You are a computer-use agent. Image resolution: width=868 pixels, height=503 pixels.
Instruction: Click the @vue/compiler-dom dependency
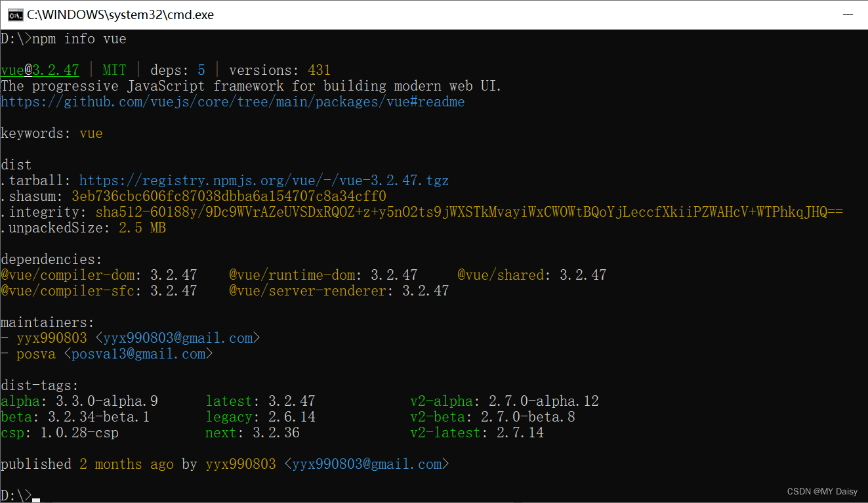[99, 275]
